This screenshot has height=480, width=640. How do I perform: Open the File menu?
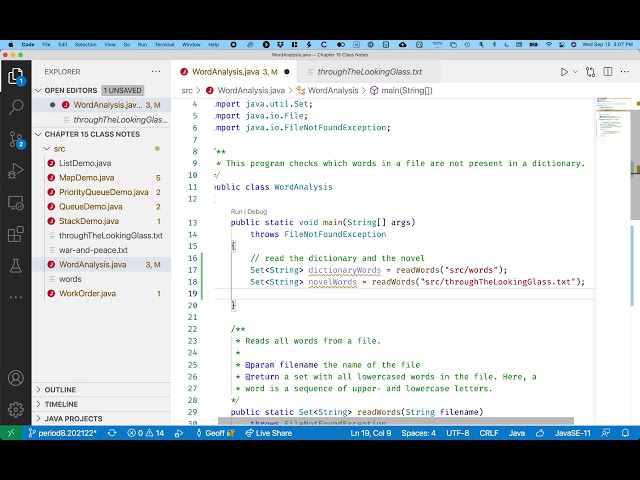(46, 44)
